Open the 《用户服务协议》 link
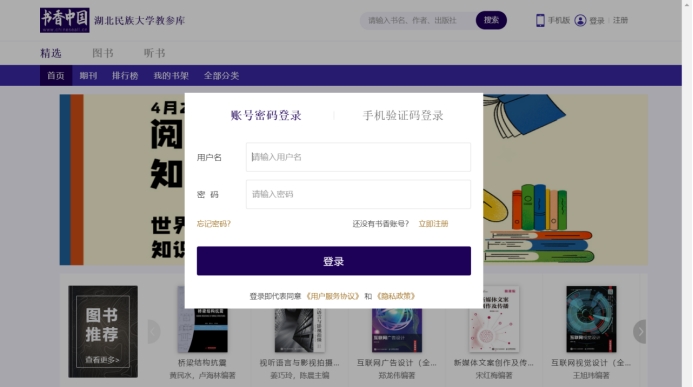693x387 pixels. (333, 296)
